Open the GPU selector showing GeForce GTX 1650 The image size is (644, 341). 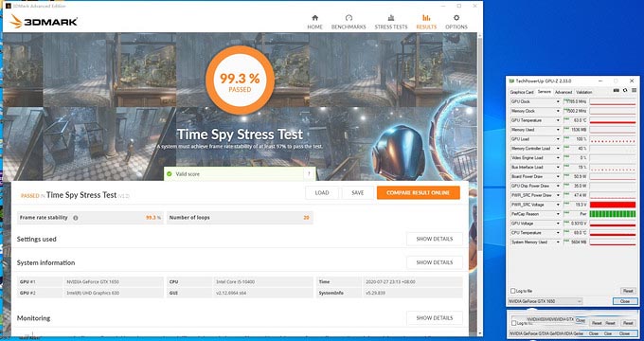click(x=545, y=301)
